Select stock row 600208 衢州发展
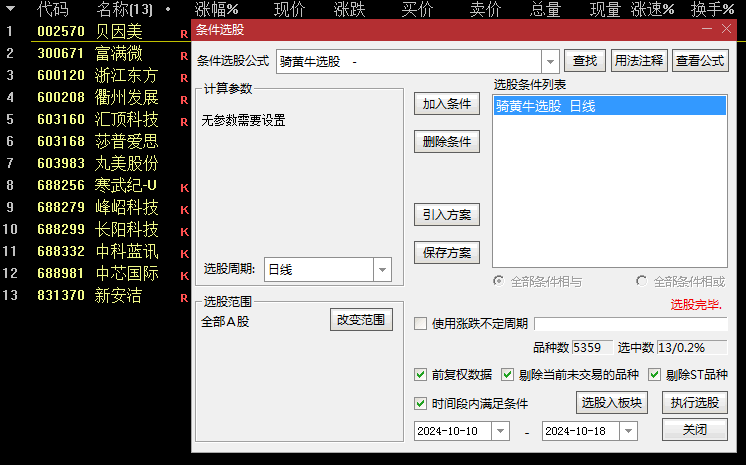 pos(95,97)
